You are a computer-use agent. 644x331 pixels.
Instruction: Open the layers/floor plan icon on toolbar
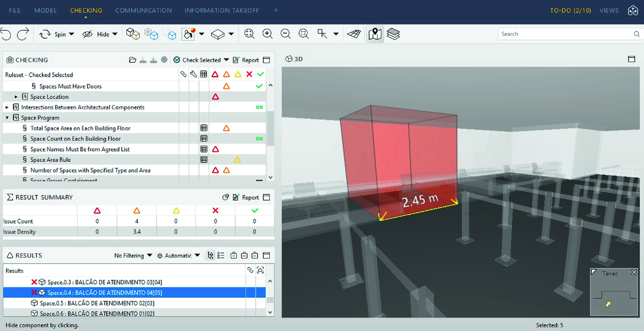point(394,34)
